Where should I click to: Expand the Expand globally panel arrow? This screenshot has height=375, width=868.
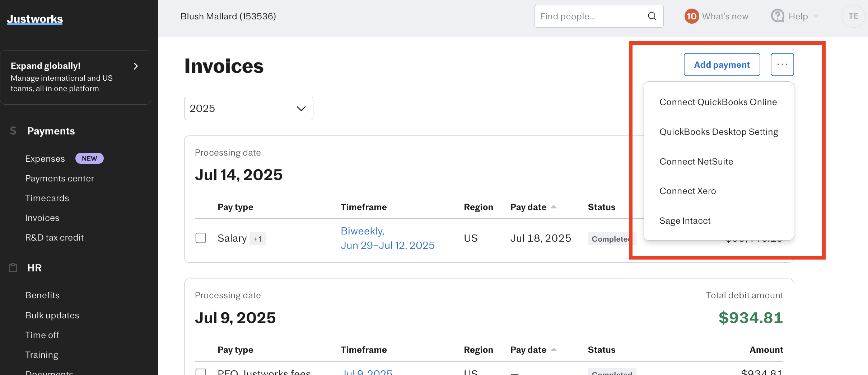135,66
